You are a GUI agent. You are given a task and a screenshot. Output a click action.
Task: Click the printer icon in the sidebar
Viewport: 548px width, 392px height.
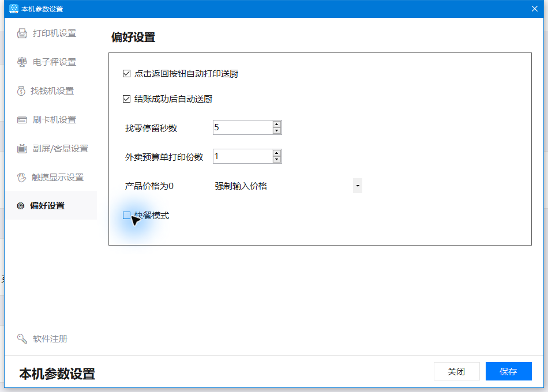tap(22, 33)
